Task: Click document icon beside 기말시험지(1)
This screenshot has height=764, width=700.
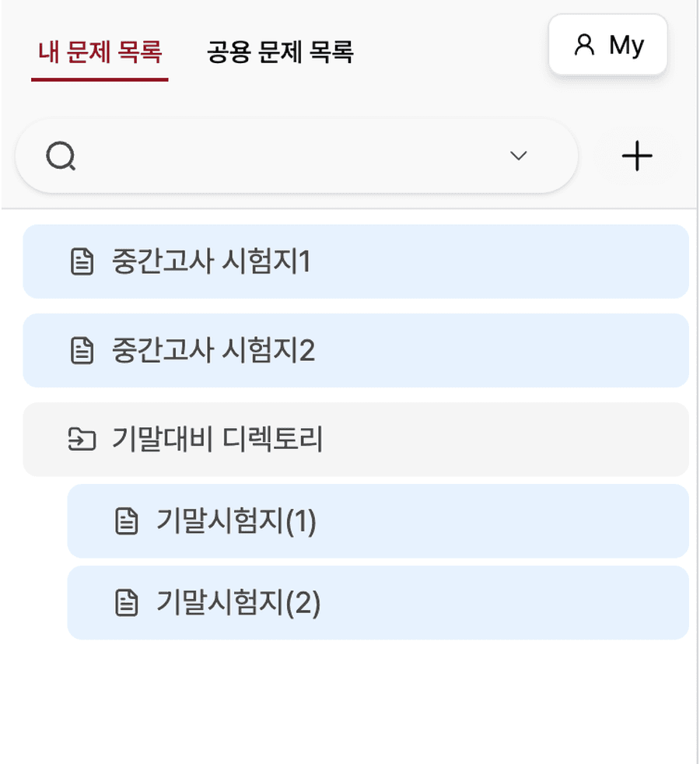Action: coord(127,520)
